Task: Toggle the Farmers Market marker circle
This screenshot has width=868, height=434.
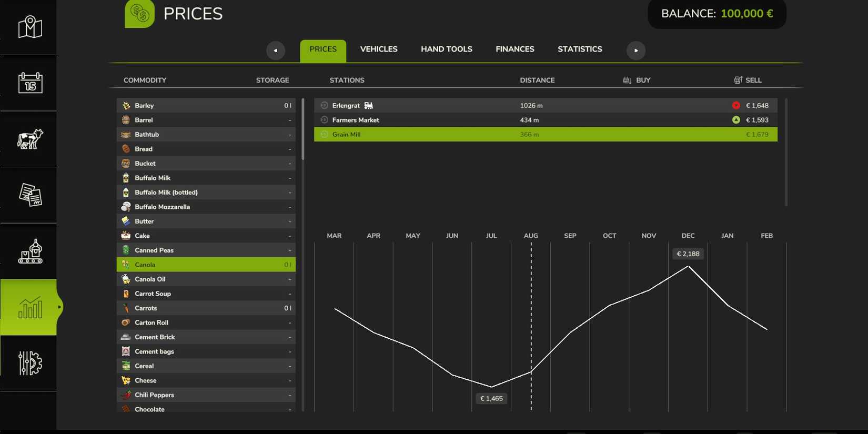Action: click(x=324, y=120)
